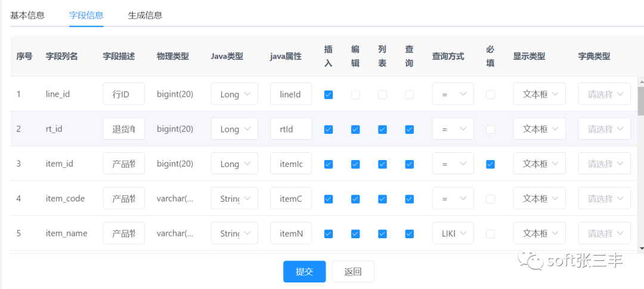Uncheck 插入 checkbox for line_id row

pyautogui.click(x=329, y=94)
